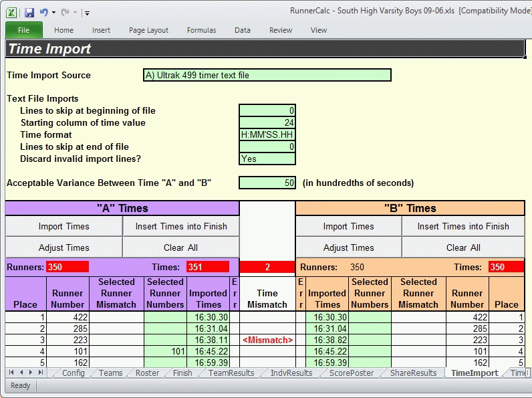Switch to the Home ribbon tab
This screenshot has height=398, width=532.
tap(63, 30)
